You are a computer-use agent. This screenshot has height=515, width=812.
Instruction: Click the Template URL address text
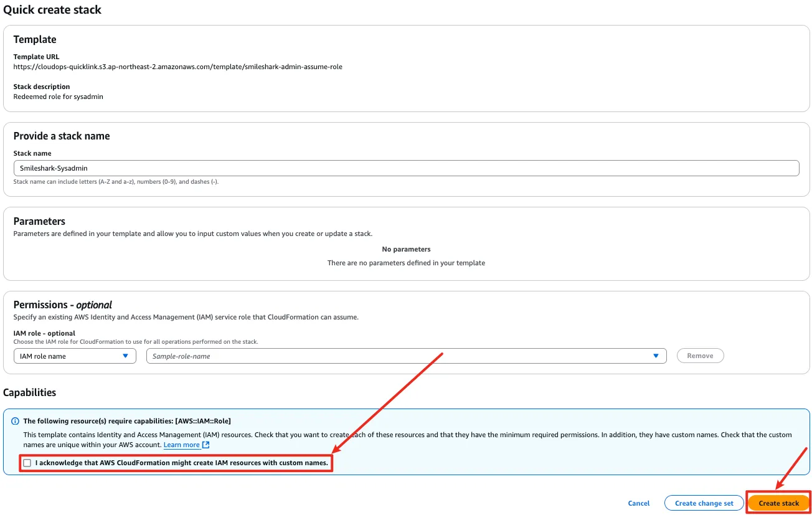pyautogui.click(x=177, y=67)
